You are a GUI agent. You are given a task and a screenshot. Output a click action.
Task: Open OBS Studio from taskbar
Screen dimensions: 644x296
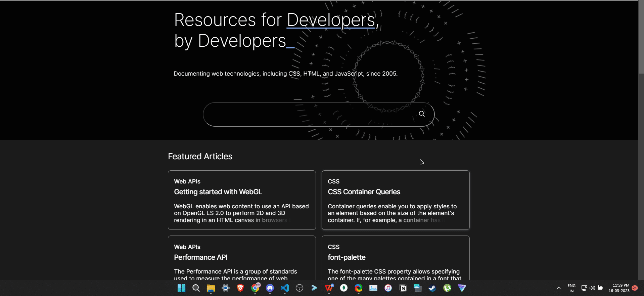point(300,288)
